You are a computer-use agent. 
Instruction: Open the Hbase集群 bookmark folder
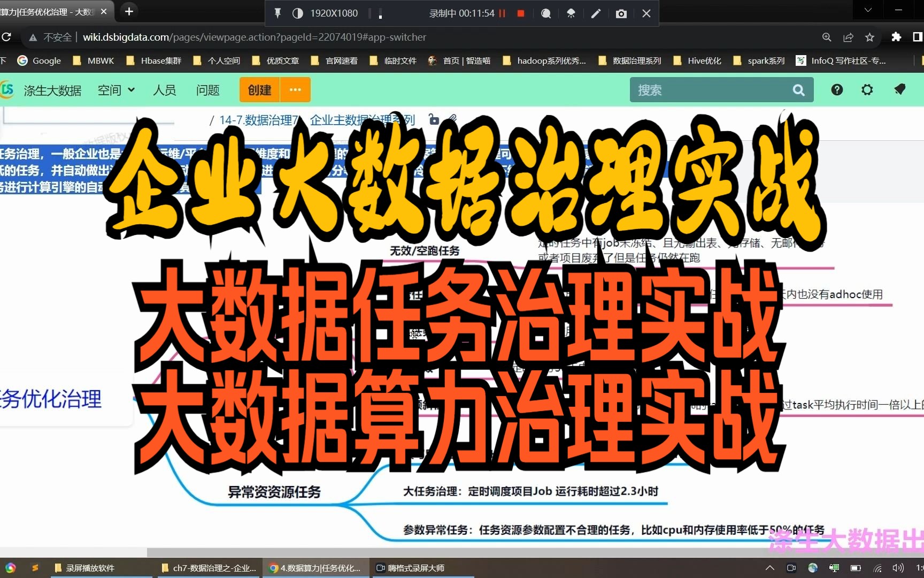point(154,60)
